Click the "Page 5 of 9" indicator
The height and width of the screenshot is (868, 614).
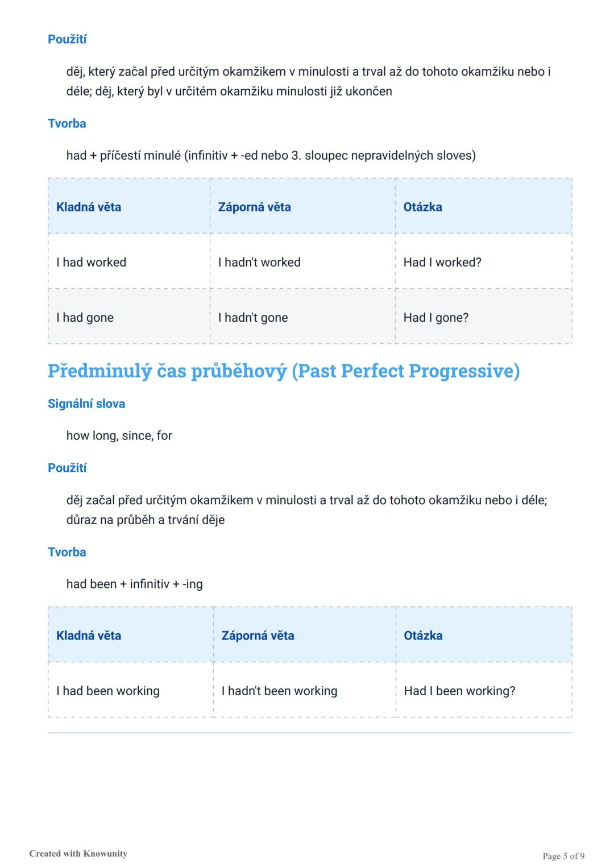click(x=563, y=855)
